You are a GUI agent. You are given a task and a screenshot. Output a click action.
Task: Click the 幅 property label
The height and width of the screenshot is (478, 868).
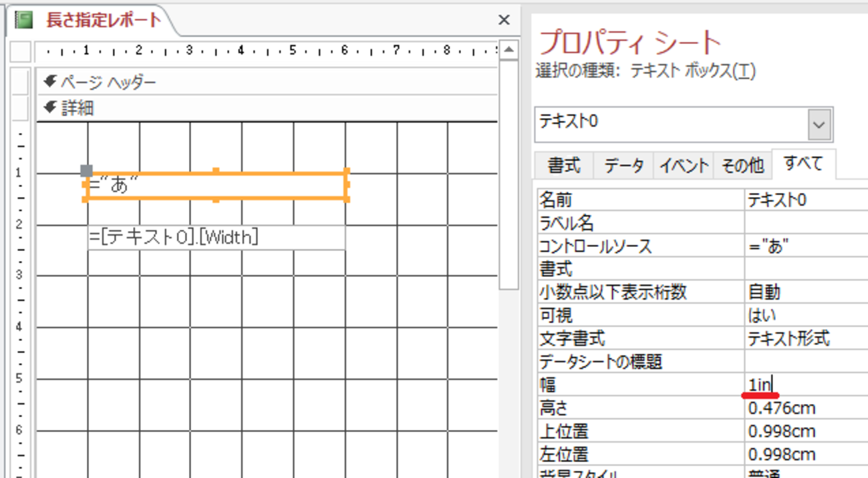point(548,385)
